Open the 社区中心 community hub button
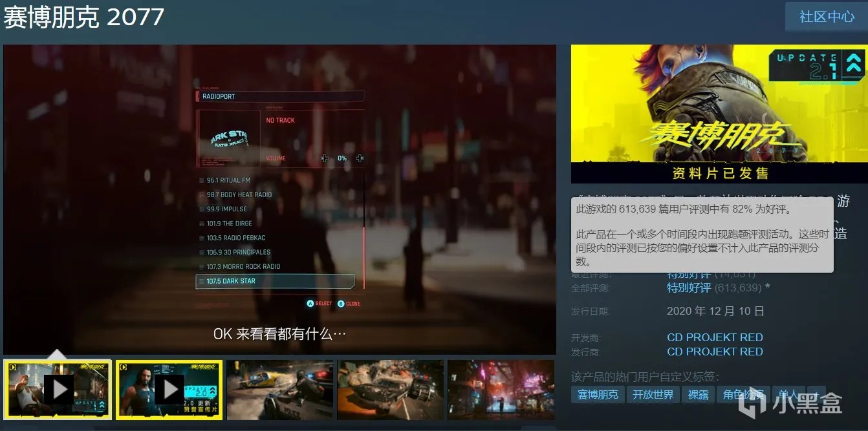This screenshot has height=431, width=868. coord(827,17)
